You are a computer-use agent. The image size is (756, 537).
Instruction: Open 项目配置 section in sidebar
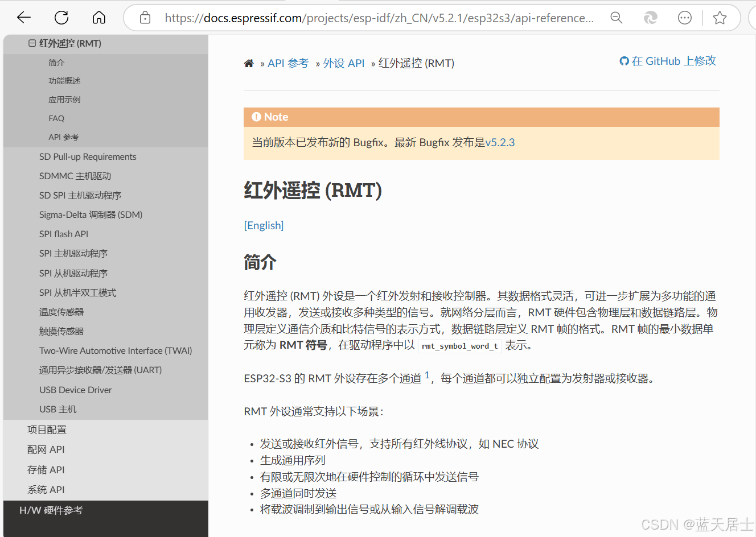(x=47, y=429)
